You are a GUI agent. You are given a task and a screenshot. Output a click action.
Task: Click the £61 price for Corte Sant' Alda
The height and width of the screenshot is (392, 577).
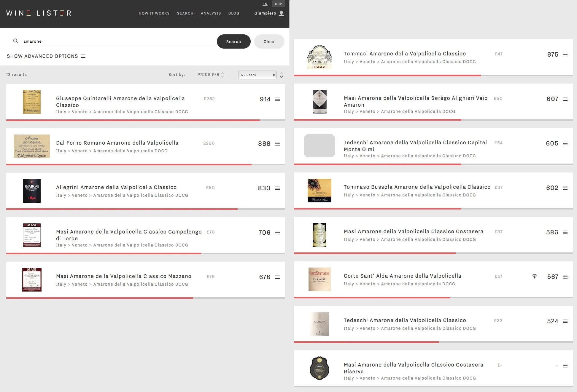498,276
